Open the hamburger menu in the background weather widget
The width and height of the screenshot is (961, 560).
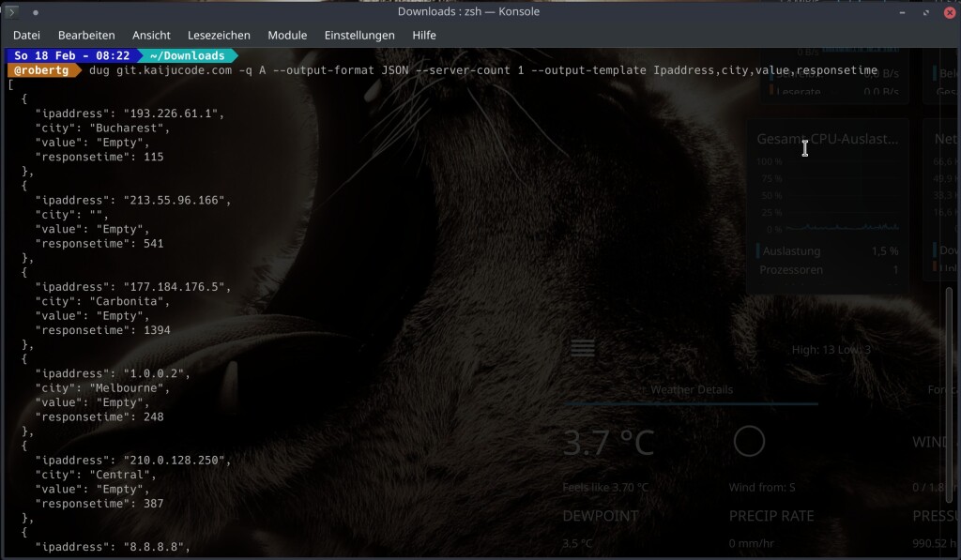[582, 348]
